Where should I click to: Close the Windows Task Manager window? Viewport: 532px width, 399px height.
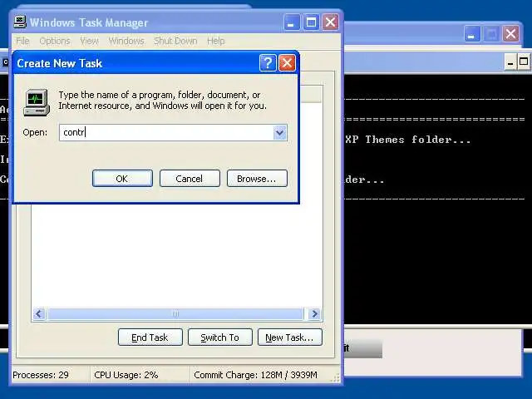(x=330, y=22)
